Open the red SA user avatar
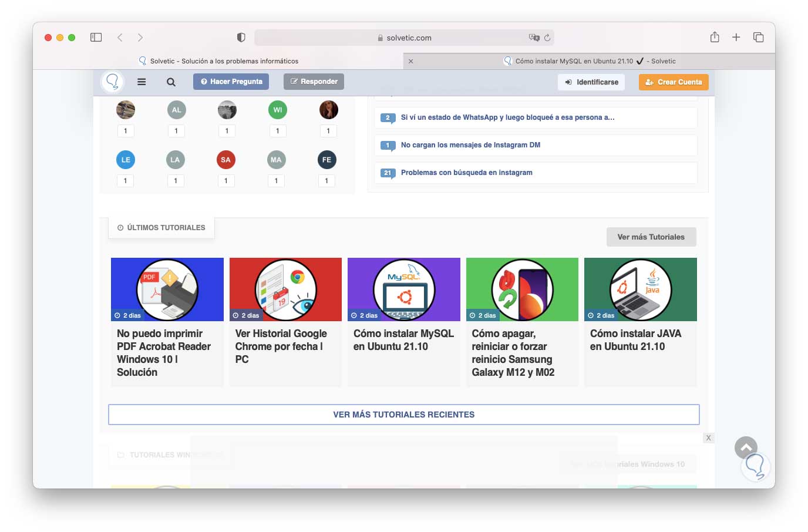This screenshot has width=808, height=532. click(225, 160)
